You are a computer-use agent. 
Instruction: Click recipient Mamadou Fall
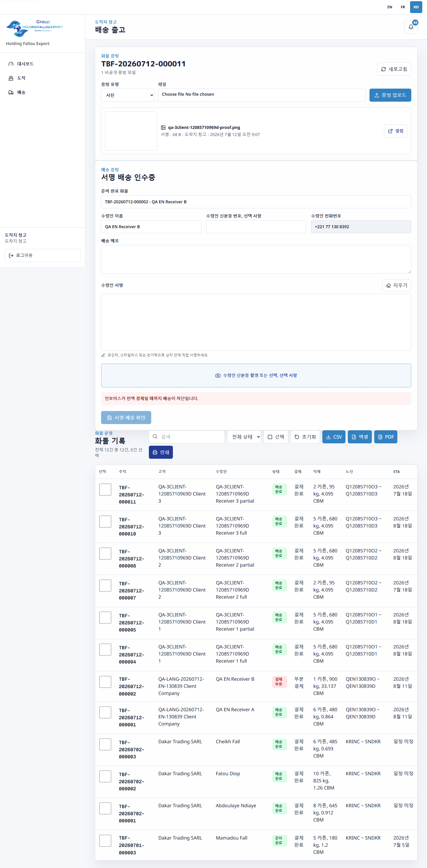click(231, 838)
